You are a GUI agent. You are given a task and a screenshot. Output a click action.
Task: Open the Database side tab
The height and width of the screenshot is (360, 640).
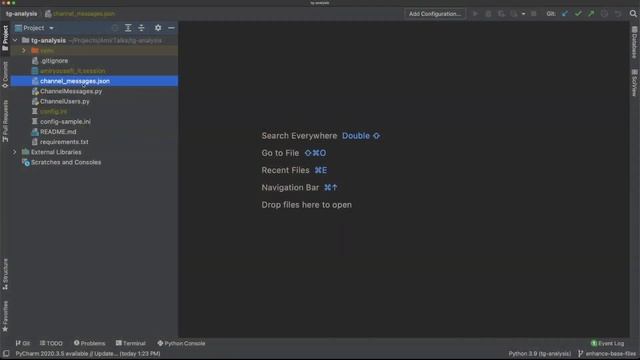pyautogui.click(x=634, y=42)
